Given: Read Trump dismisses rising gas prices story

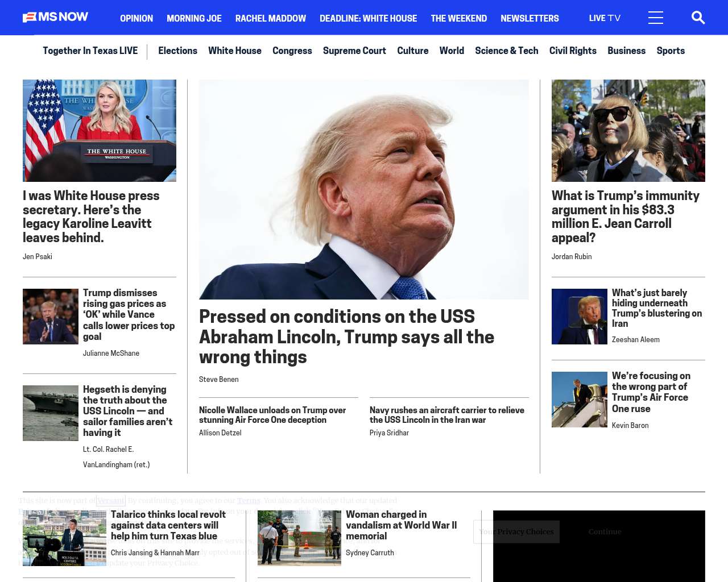Looking at the screenshot, I should 129,314.
